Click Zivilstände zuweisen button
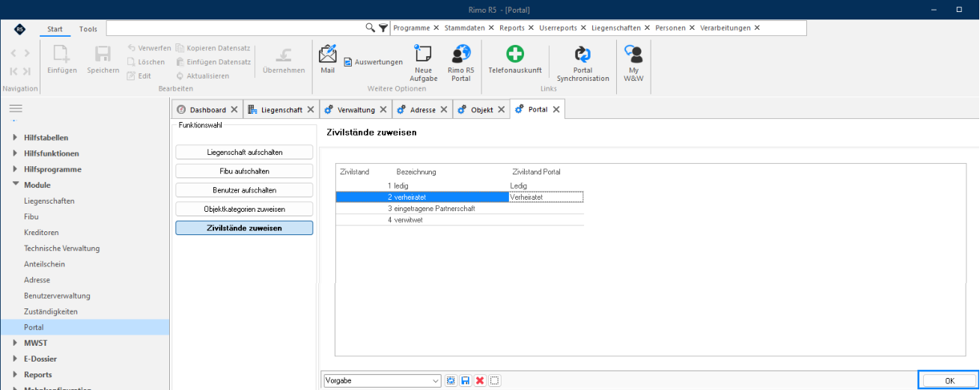This screenshot has height=390, width=980. [x=245, y=228]
